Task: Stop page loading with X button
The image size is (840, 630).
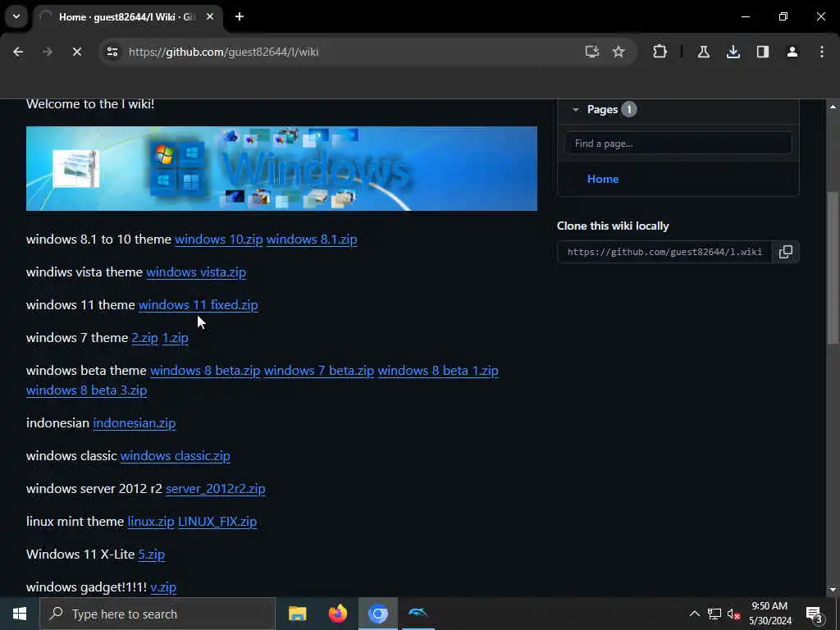Action: [76, 52]
